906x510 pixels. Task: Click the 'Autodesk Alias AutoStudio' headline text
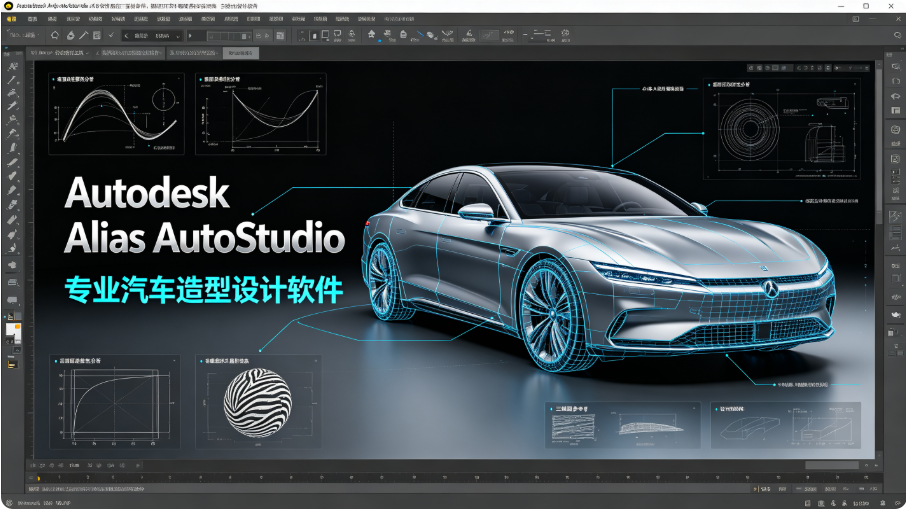coord(204,215)
